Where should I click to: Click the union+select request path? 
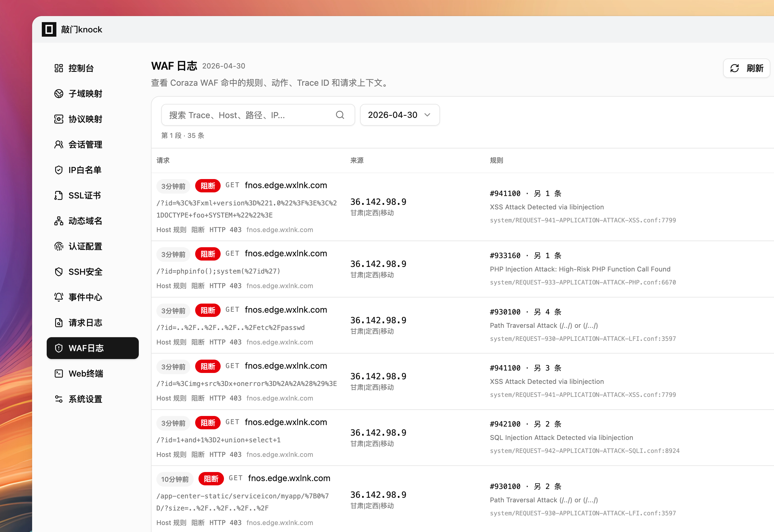click(x=219, y=440)
